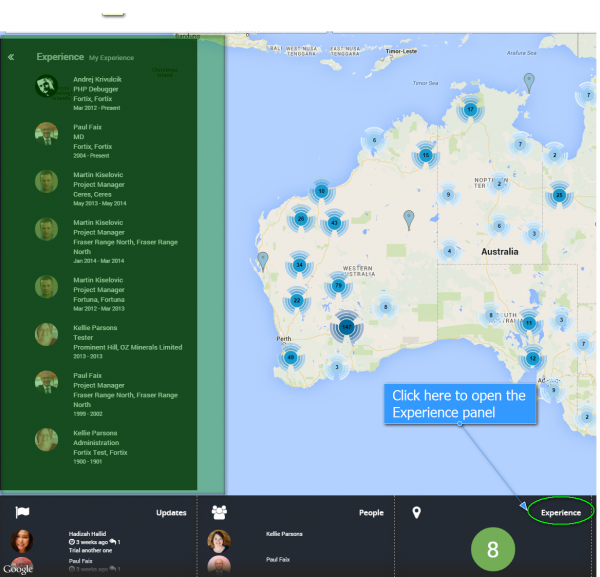This screenshot has height=577, width=600.
Task: Open the Updates section header
Action: 170,512
